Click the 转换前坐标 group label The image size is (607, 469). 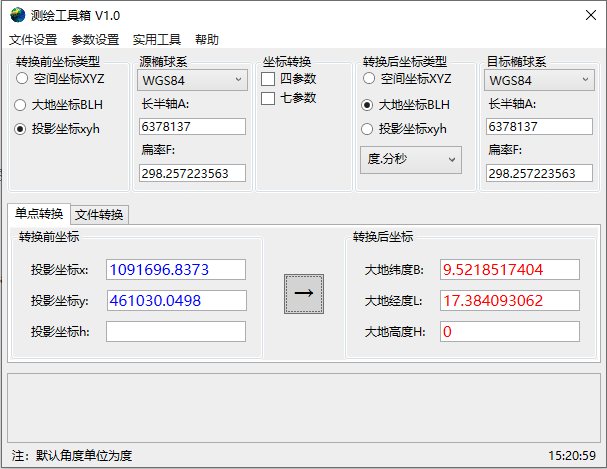click(x=49, y=236)
